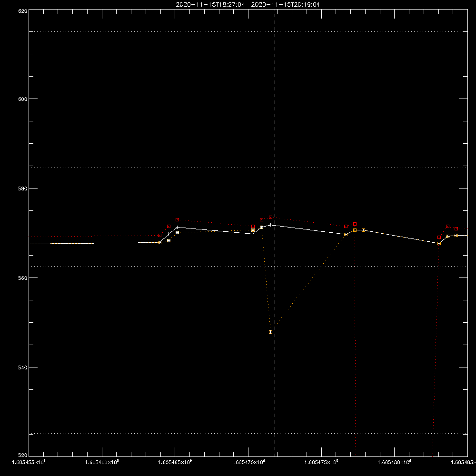
Task: Click the x-axis label 1.605465×10⁹
Action: tap(175, 462)
